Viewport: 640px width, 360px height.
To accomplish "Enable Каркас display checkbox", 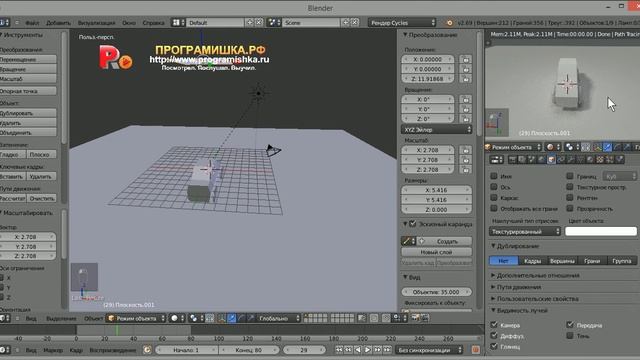I will click(493, 198).
